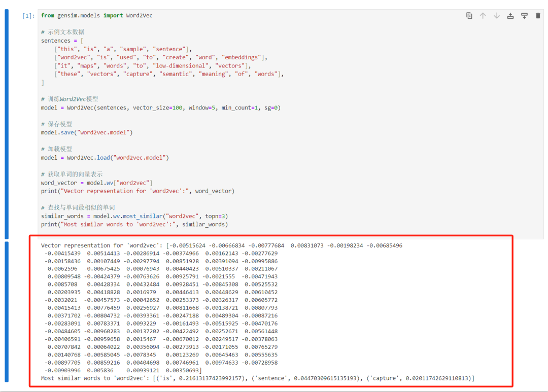This screenshot has width=548, height=392.
Task: Move the cell down with the arrow icon
Action: pyautogui.click(x=497, y=16)
